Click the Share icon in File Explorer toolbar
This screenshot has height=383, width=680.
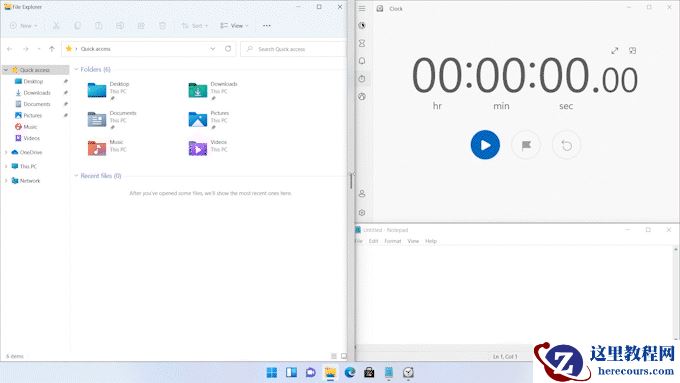[x=141, y=26]
